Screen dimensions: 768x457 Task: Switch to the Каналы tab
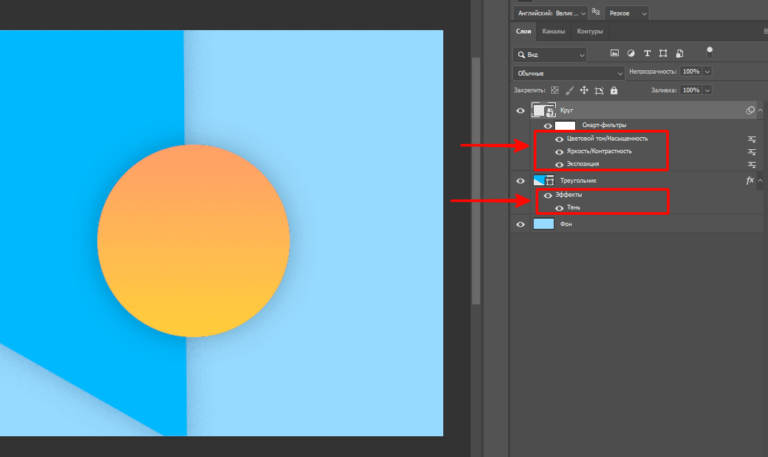553,31
